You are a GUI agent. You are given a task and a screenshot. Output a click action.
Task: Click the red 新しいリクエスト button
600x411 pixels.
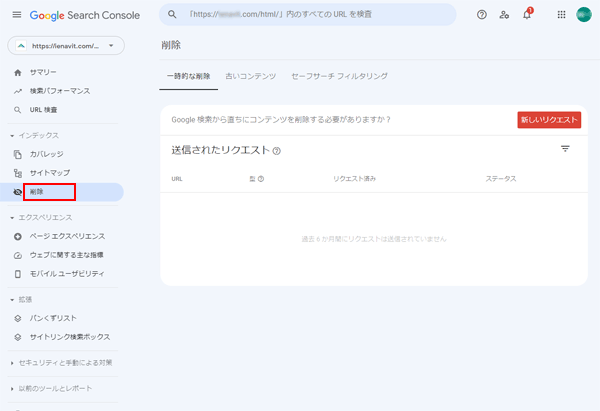549,120
